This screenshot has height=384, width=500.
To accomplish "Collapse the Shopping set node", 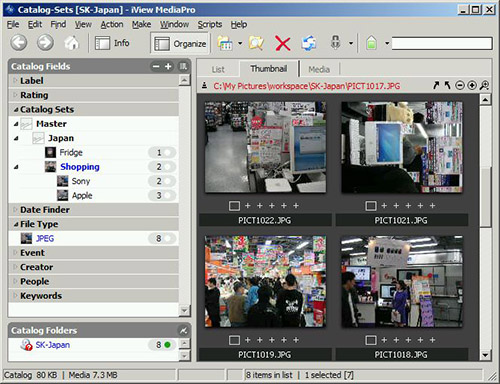I will pos(16,167).
